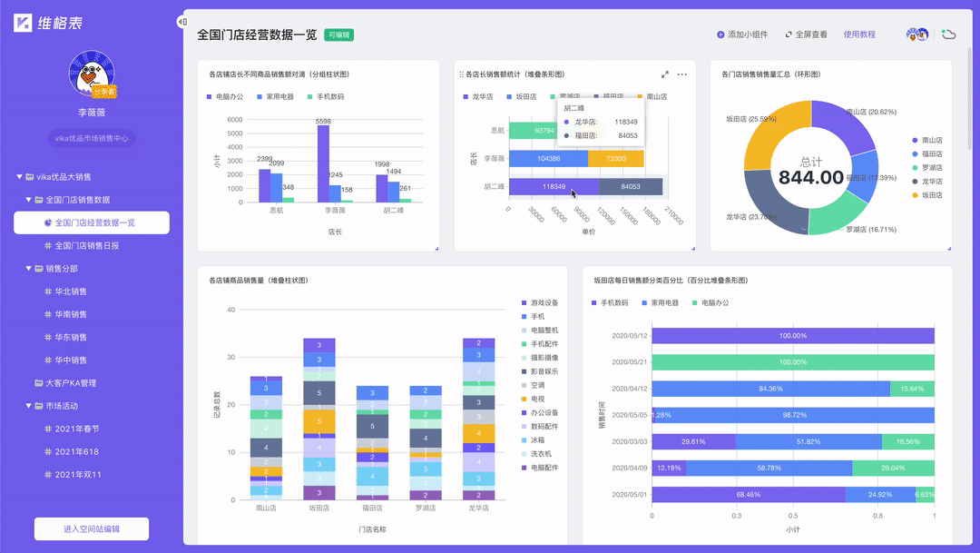Collapse the 销售分部 folder
This screenshot has height=553, width=980.
pos(29,269)
